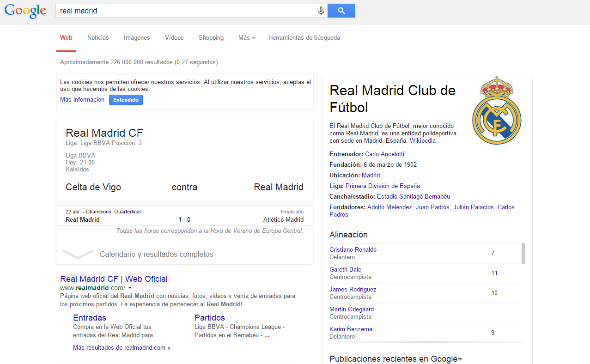The width and height of the screenshot is (590, 364).
Task: Click the Finalizado status label
Action: pos(292,212)
